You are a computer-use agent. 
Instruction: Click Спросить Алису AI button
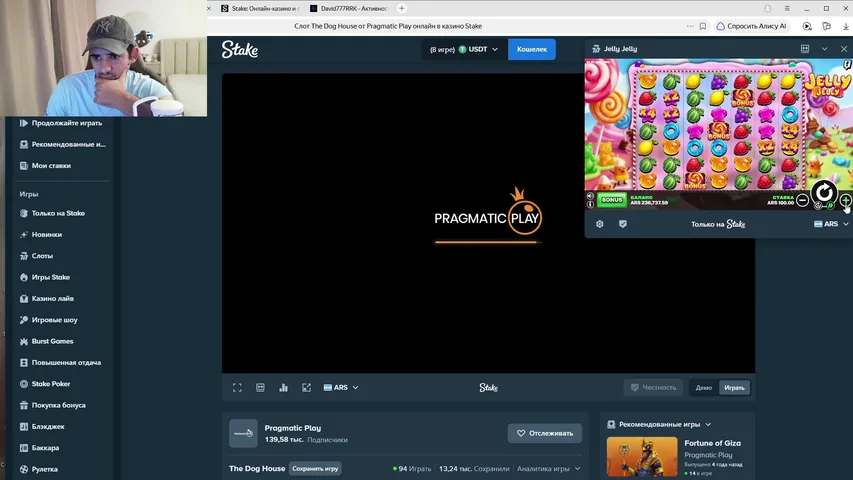pos(751,26)
